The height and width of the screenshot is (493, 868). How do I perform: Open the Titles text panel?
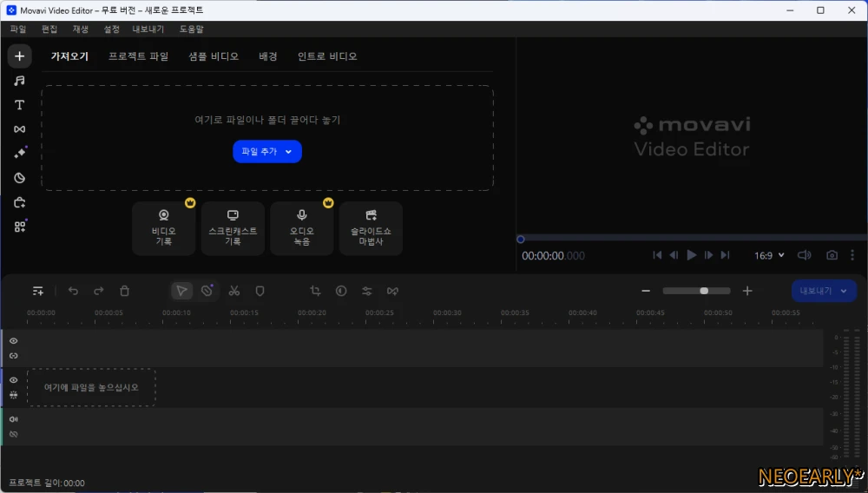pos(19,105)
